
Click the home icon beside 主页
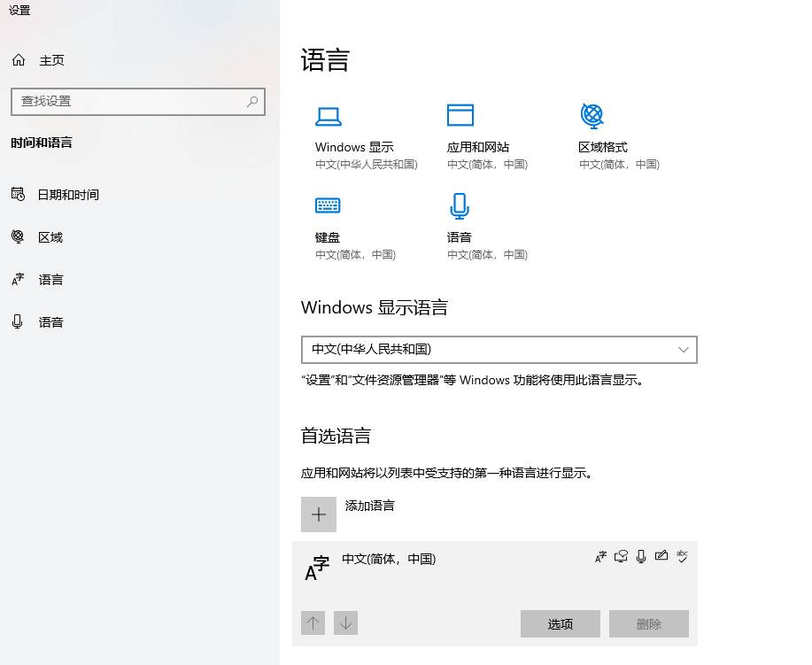[x=19, y=60]
